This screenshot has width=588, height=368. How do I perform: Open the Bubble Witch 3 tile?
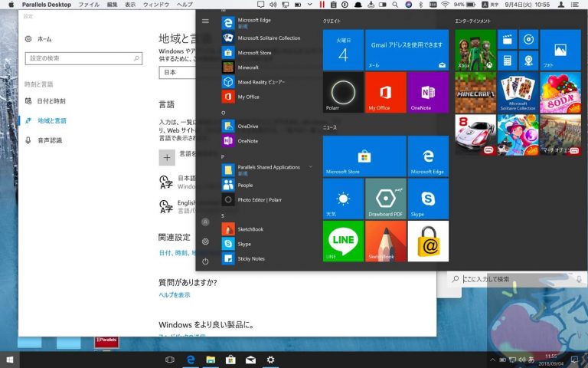518,135
